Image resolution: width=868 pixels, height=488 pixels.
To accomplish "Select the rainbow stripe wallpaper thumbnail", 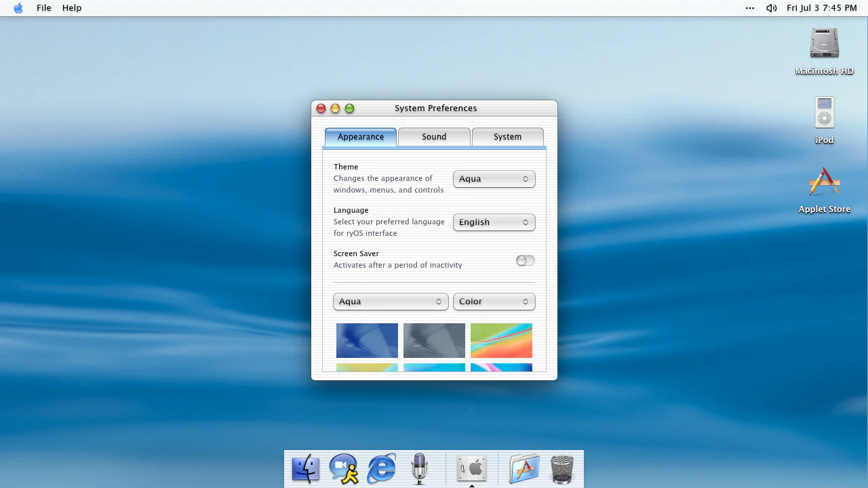I will click(501, 340).
